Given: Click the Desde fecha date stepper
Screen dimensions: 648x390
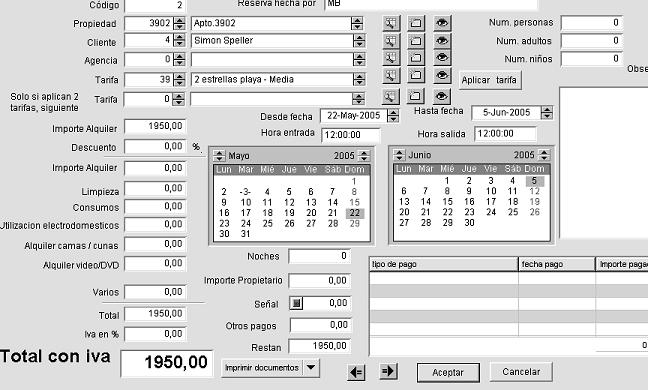Looking at the screenshot, I should pyautogui.click(x=393, y=116).
